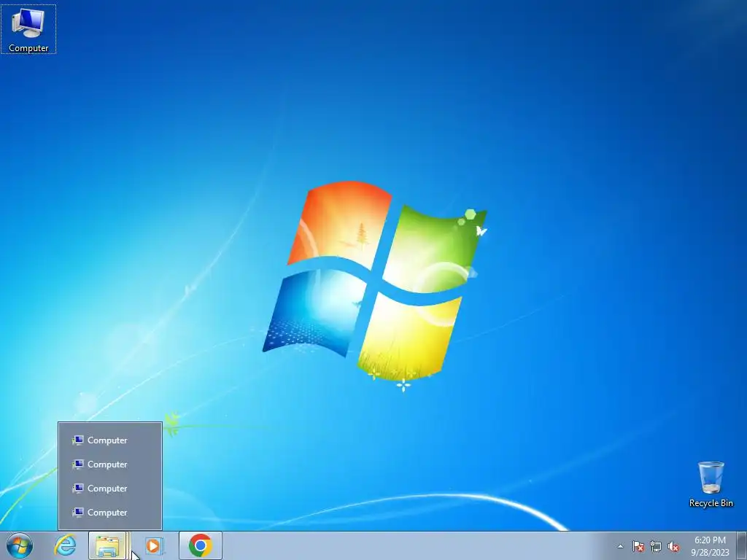Choose the topmost Computer window in list
Viewport: 747px width, 560px height.
click(x=110, y=440)
